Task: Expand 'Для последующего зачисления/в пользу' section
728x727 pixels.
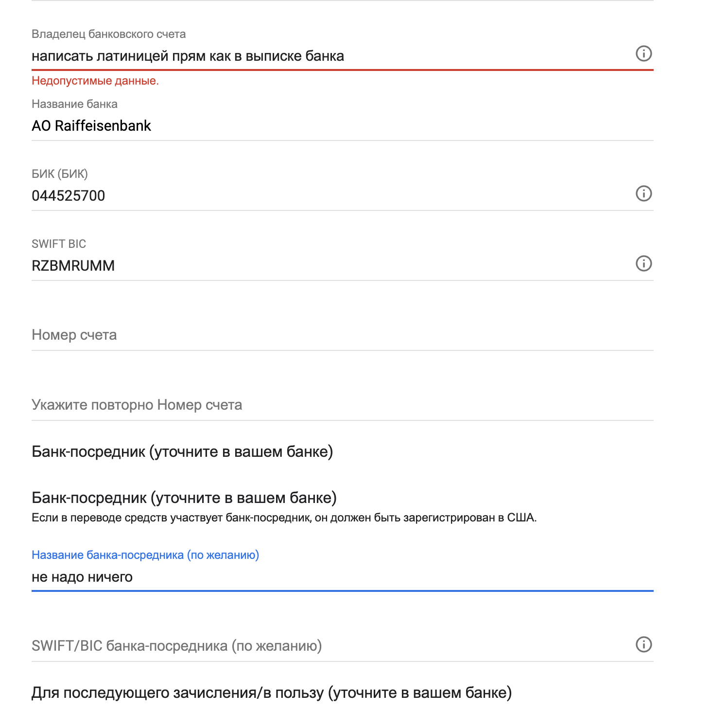Action: pyautogui.click(x=271, y=692)
